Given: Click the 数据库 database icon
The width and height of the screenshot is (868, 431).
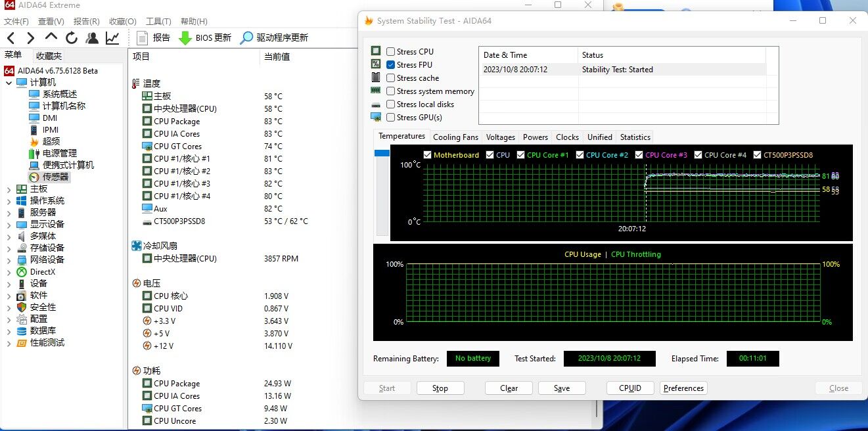Looking at the screenshot, I should 22,330.
